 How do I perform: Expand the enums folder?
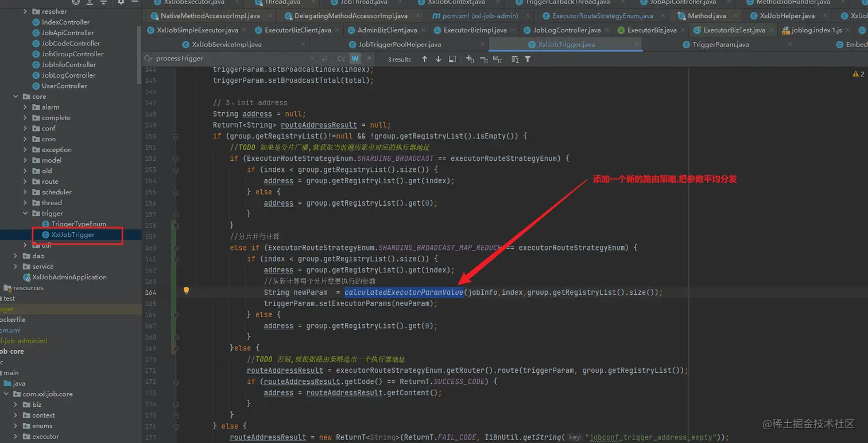[16, 426]
